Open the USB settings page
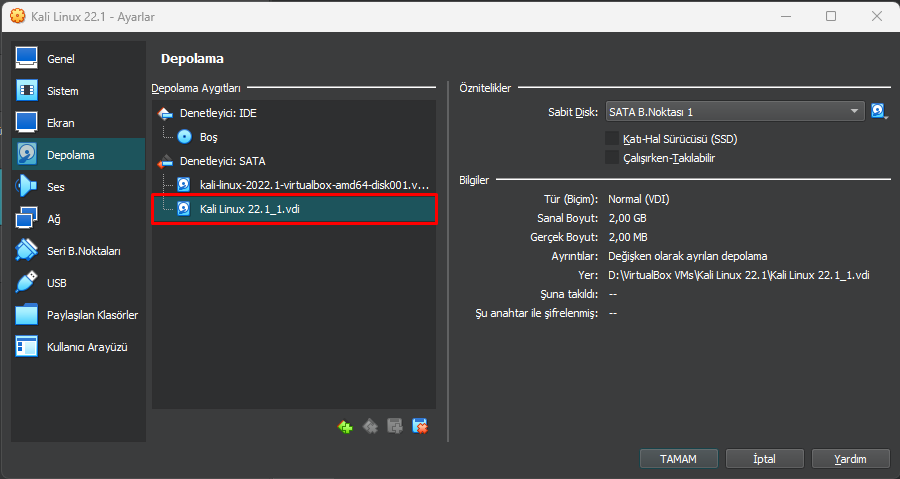Screen dimensions: 900x479 (x=79, y=283)
